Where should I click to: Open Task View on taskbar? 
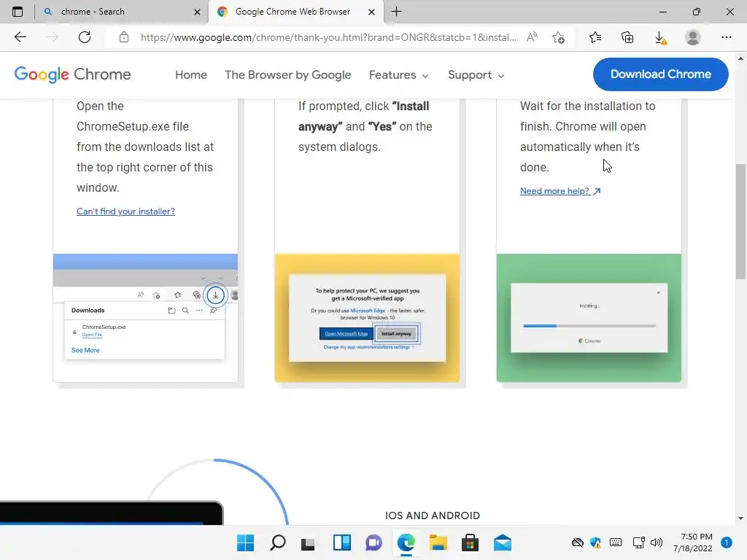pyautogui.click(x=309, y=542)
